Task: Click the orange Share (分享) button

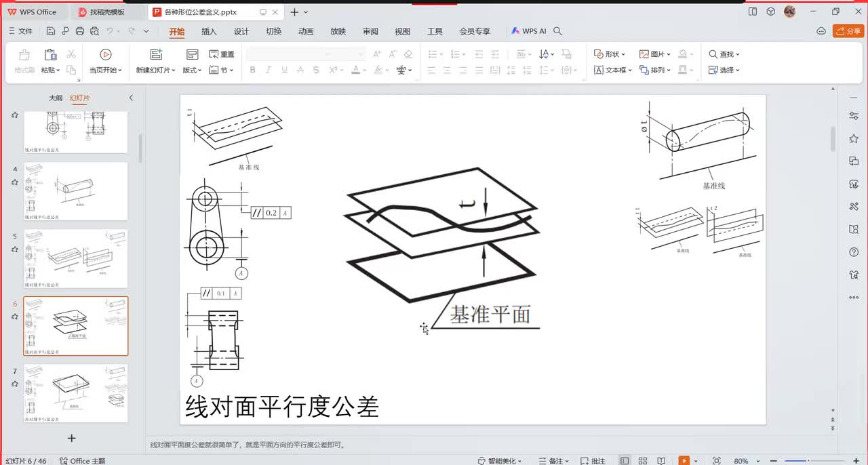Action: tap(848, 31)
